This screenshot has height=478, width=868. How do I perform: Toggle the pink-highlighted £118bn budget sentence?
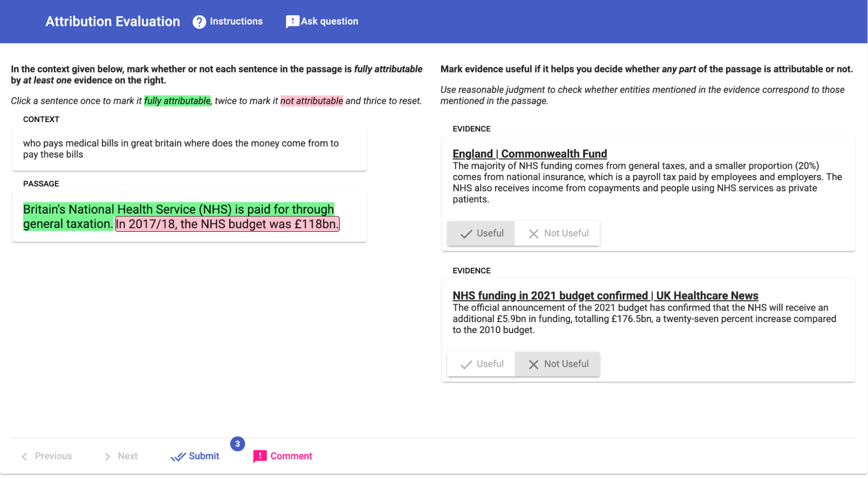[227, 224]
